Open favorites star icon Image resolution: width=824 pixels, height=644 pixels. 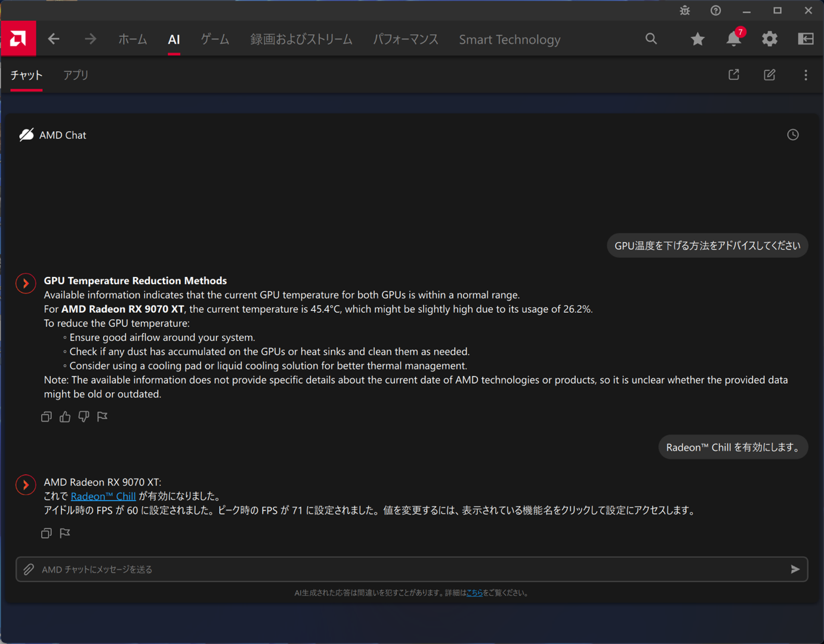(x=698, y=39)
